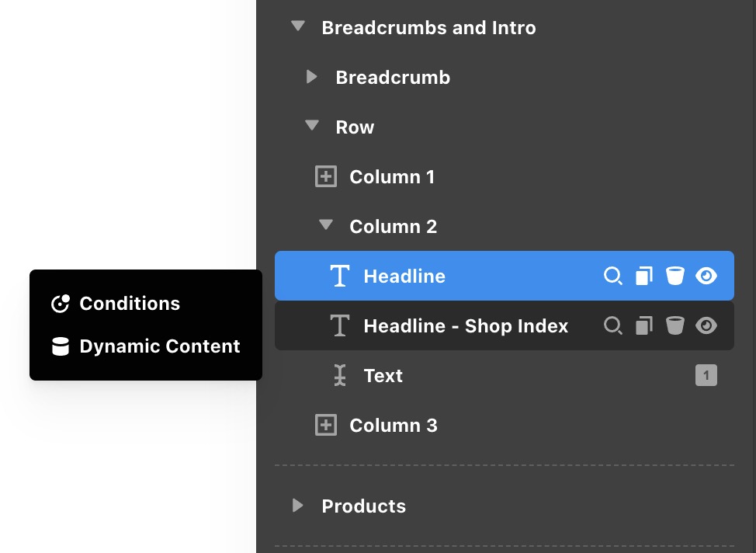
Task: Expand Column 1 using its plus icon
Action: [326, 177]
